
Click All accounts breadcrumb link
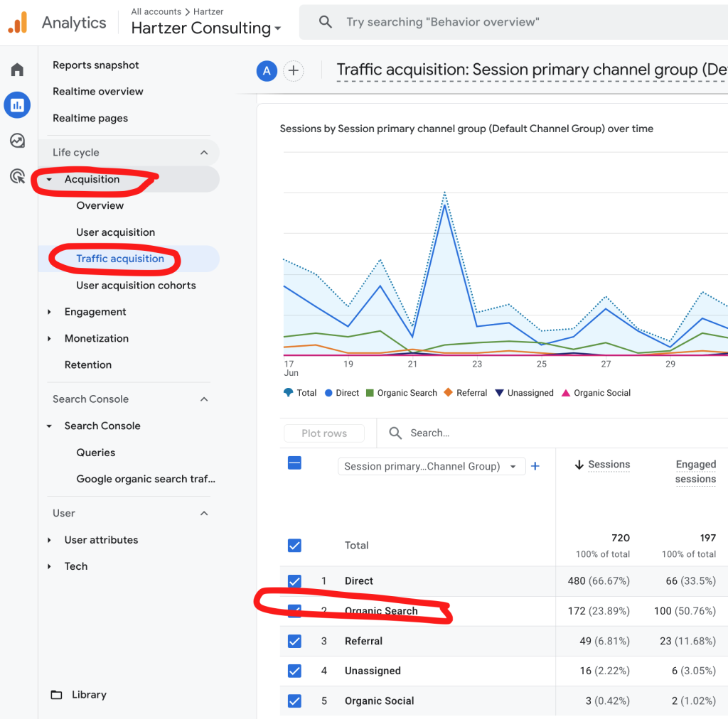[x=156, y=11]
